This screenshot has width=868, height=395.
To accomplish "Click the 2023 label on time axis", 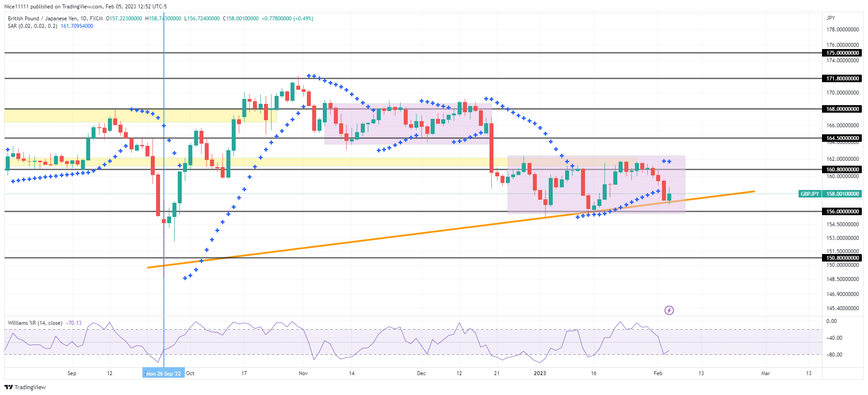I will (539, 373).
